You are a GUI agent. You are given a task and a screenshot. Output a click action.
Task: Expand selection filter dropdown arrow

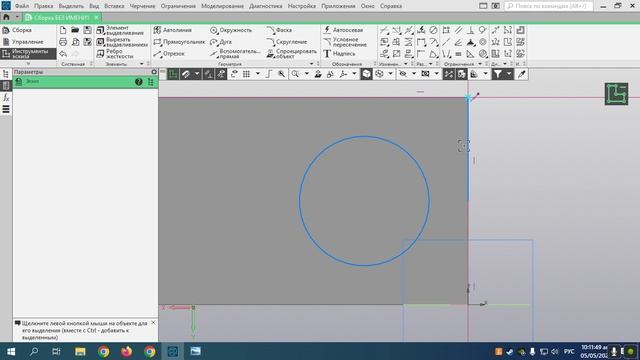[509, 74]
